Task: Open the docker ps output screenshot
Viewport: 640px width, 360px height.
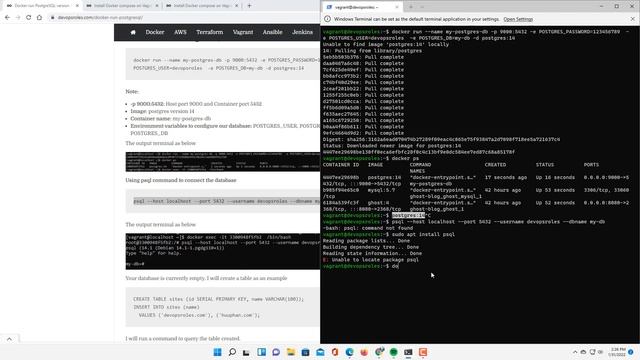Action: [x=223, y=162]
